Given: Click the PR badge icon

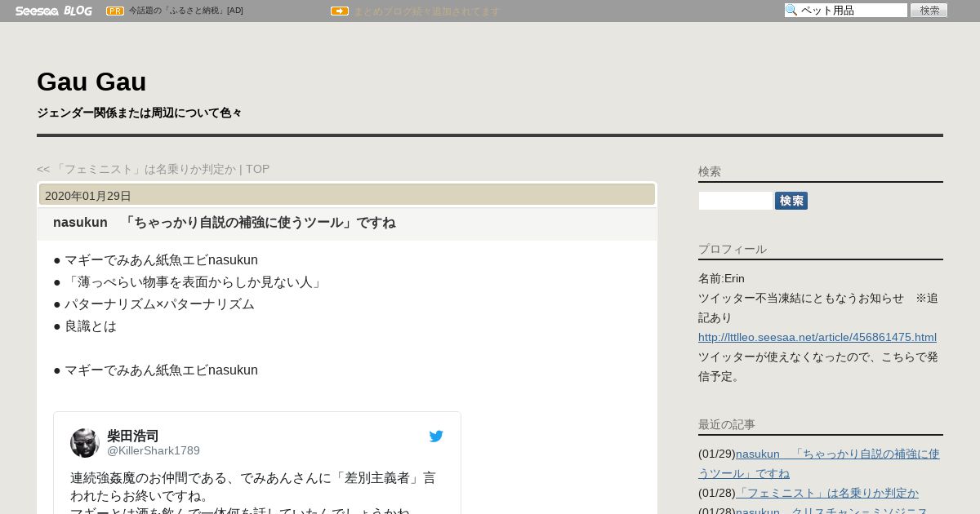Looking at the screenshot, I should click(115, 11).
